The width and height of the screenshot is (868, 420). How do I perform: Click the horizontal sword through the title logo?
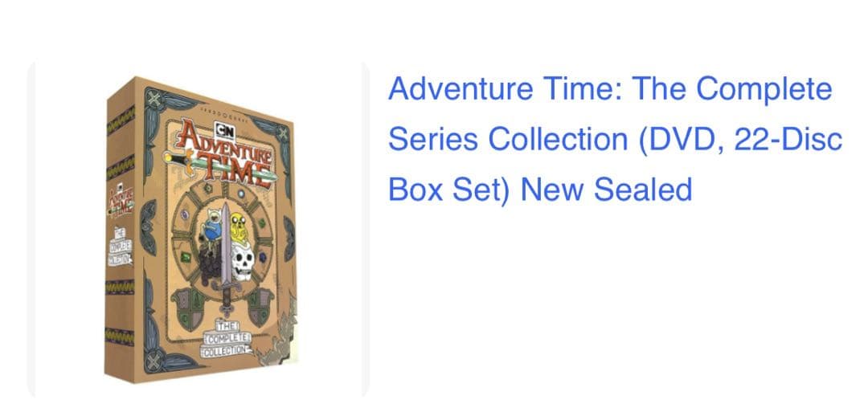pos(220,165)
